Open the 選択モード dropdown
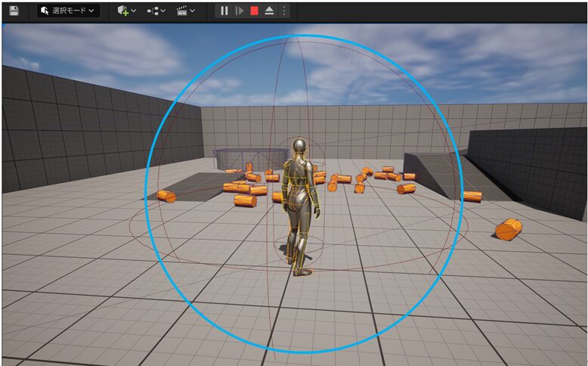 pyautogui.click(x=68, y=11)
